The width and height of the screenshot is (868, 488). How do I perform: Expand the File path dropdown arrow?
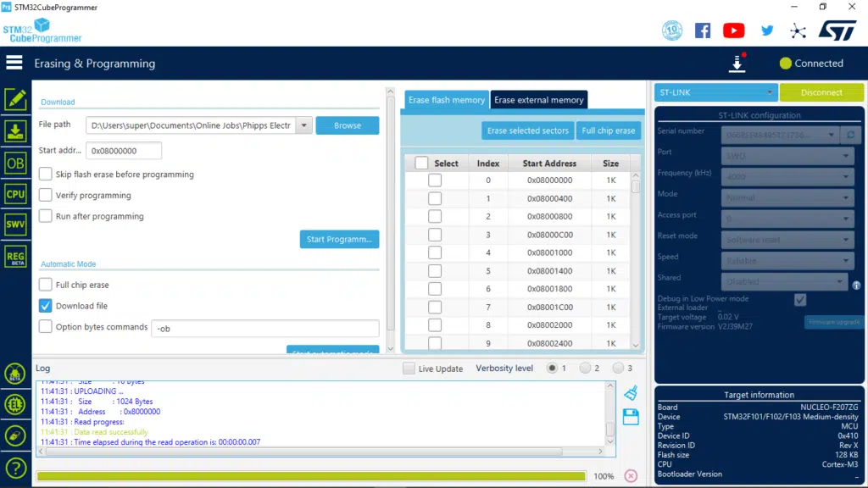[304, 125]
